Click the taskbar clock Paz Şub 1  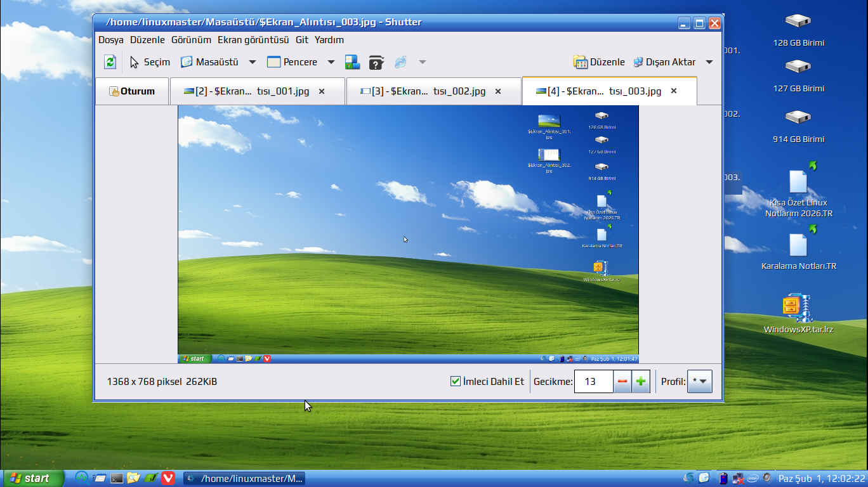pyautogui.click(x=822, y=478)
